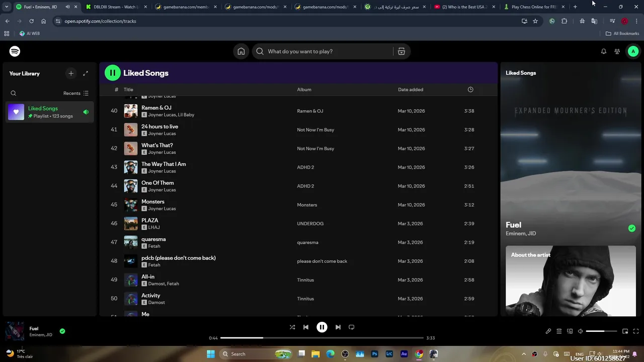Go back one page in the browser
The image size is (644, 362).
[x=7, y=21]
